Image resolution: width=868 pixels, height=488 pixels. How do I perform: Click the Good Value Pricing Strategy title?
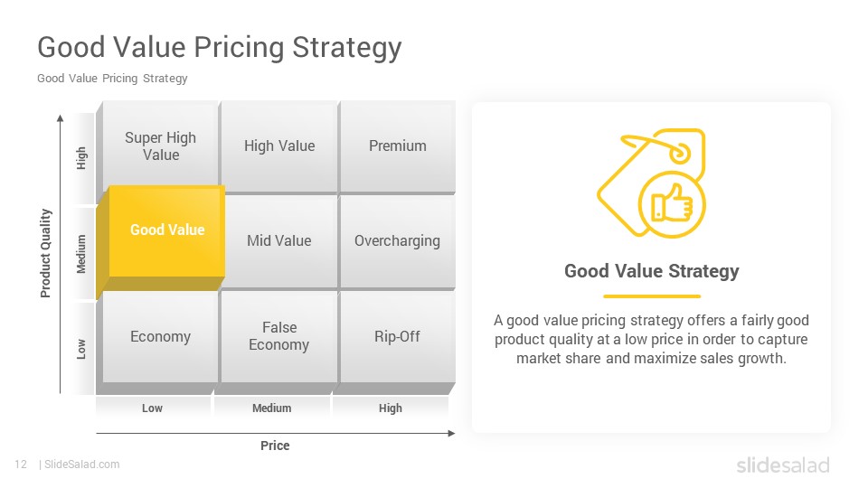[x=219, y=48]
